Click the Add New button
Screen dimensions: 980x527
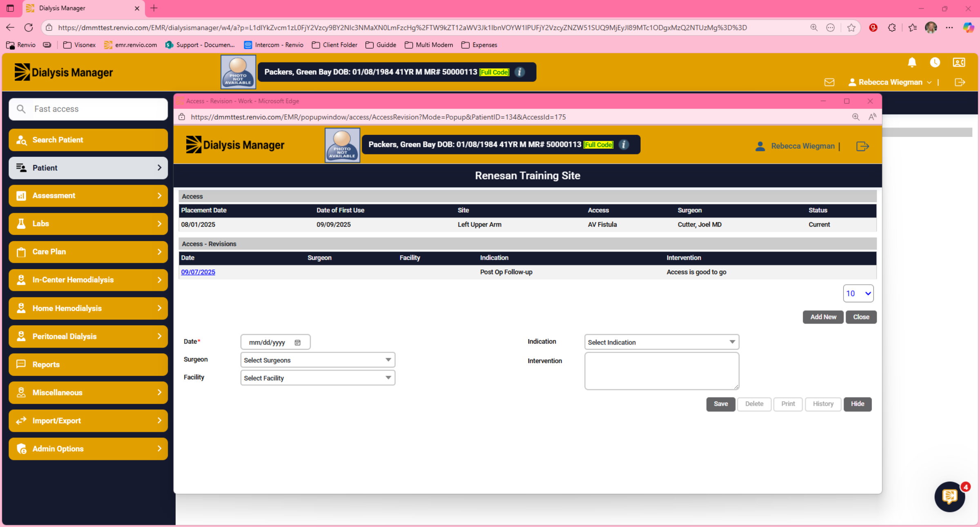pos(823,317)
